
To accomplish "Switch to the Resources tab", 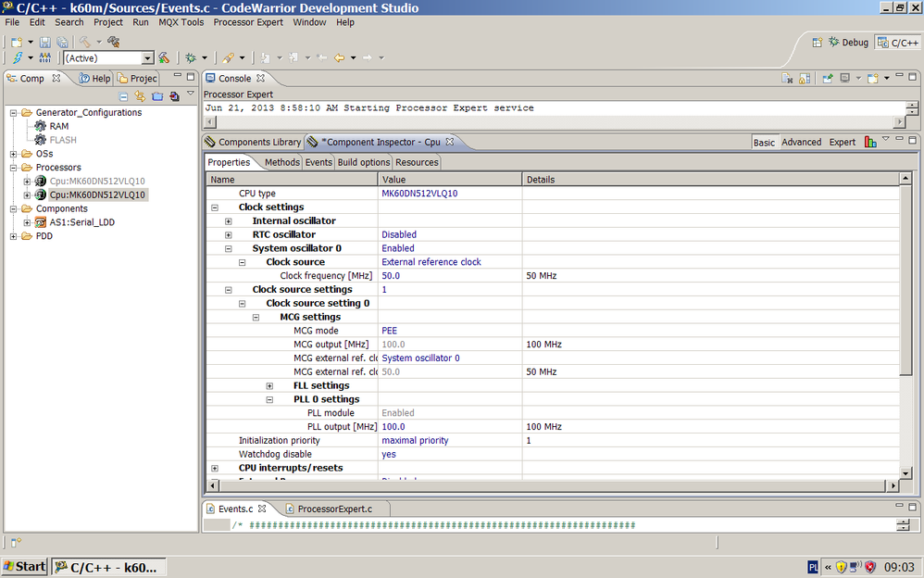I will tap(417, 162).
